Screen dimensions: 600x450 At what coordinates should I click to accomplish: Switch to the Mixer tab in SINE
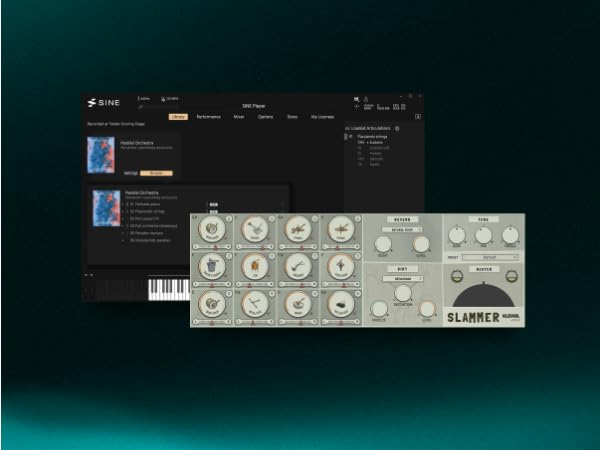click(239, 117)
